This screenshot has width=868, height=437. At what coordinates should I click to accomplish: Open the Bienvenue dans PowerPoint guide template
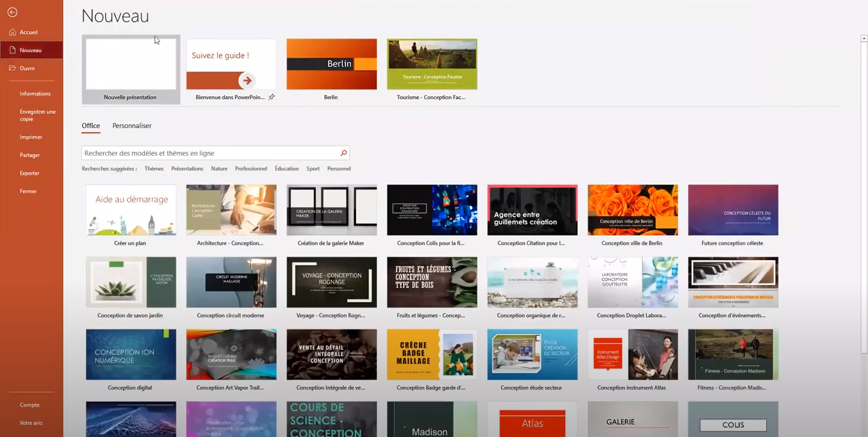pos(231,69)
